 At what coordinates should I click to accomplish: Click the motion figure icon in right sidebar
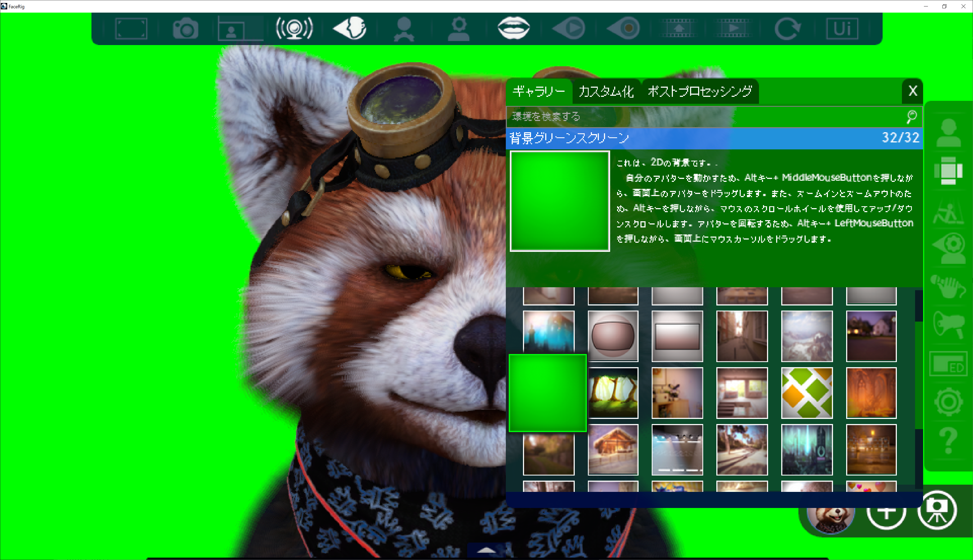[x=948, y=213]
